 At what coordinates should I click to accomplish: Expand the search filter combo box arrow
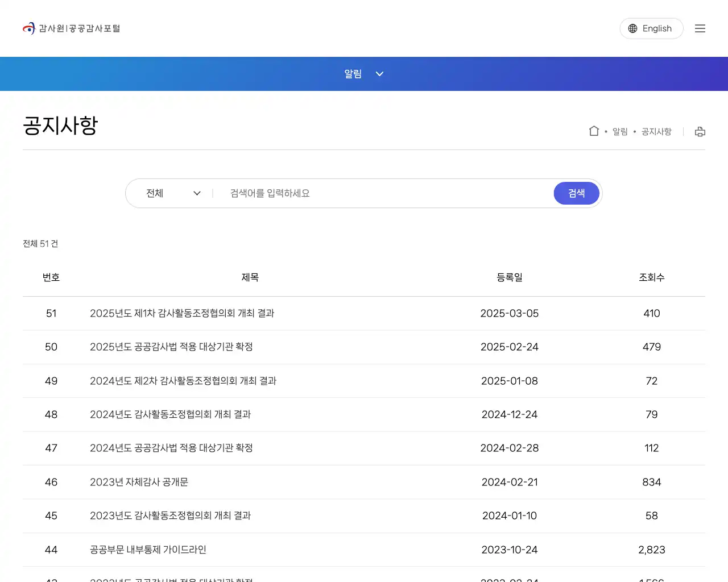197,193
